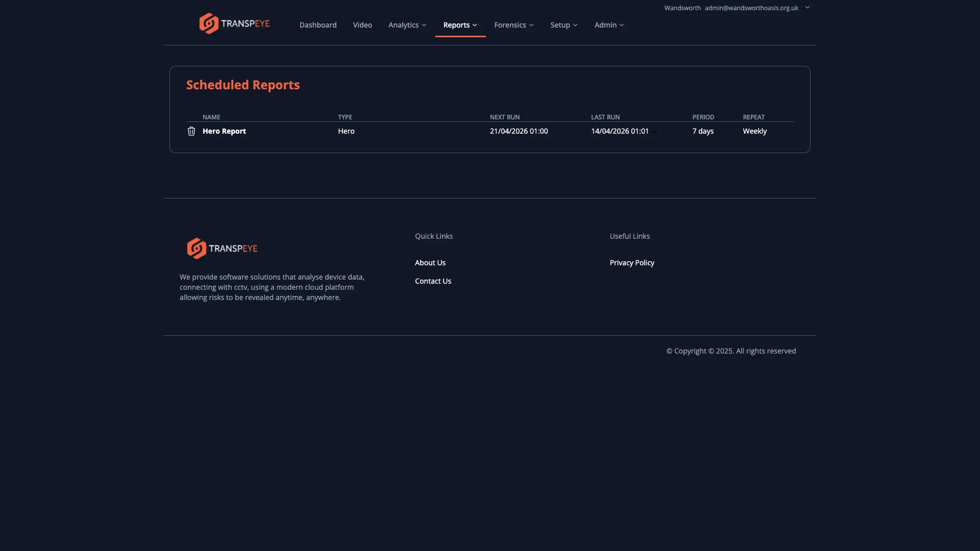Viewport: 980px width, 551px height.
Task: Expand the Reports navigation dropdown
Action: [x=459, y=24]
